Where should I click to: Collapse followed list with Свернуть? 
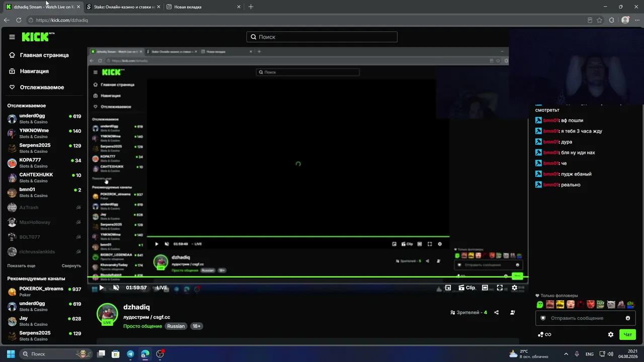tap(71, 265)
